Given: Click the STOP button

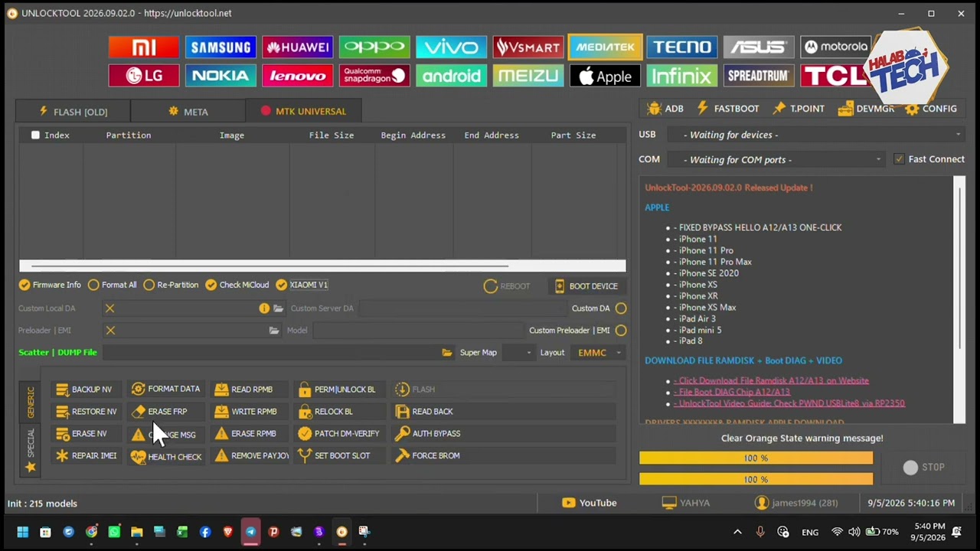Looking at the screenshot, I should tap(924, 468).
